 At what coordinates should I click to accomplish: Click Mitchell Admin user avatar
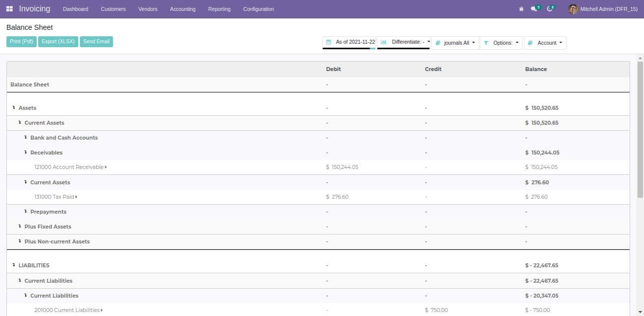573,9
